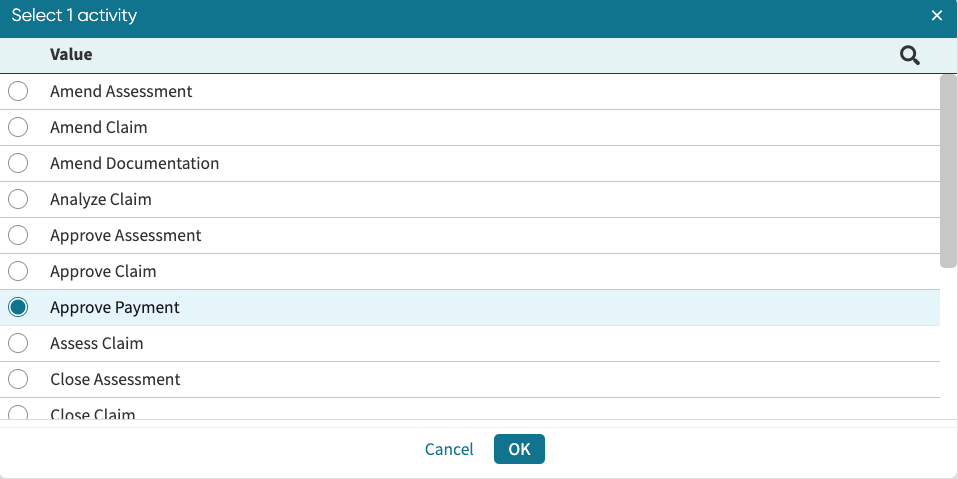Select the Amend Assessment radio button
Screen dimensions: 958x479
(18, 92)
